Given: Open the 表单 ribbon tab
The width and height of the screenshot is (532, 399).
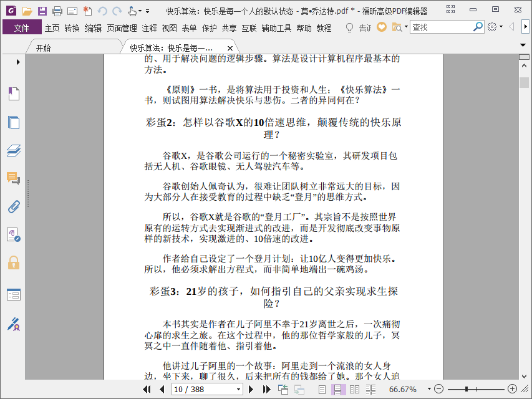Looking at the screenshot, I should (x=189, y=28).
